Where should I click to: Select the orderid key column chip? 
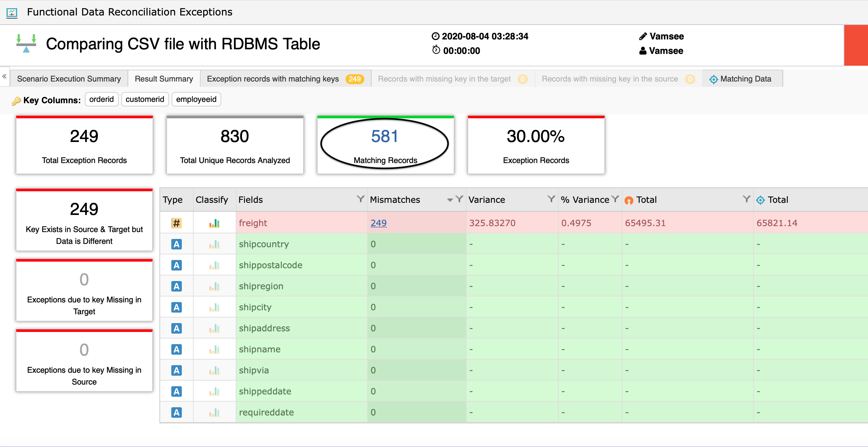(101, 99)
